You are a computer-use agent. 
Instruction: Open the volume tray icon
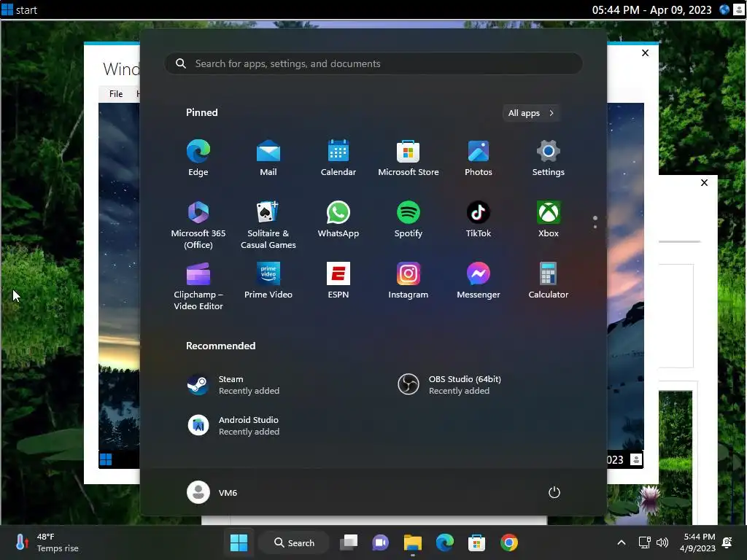coord(662,542)
